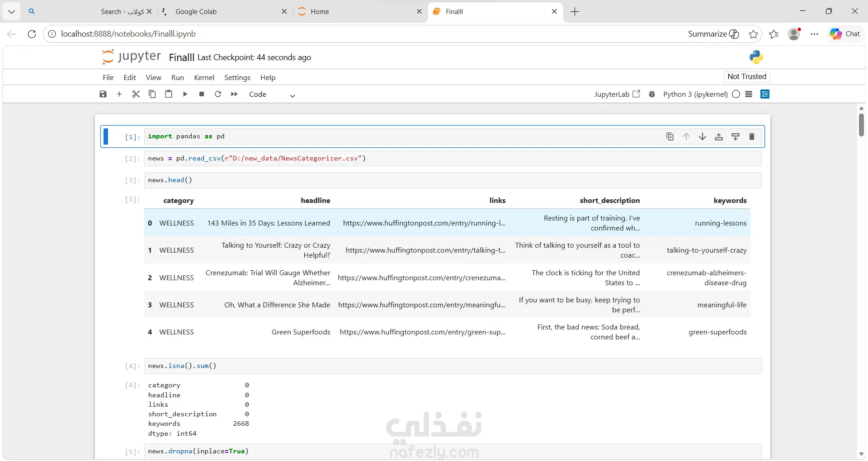Insert a cell below the active cell
This screenshot has width=868, height=461.
pyautogui.click(x=736, y=136)
